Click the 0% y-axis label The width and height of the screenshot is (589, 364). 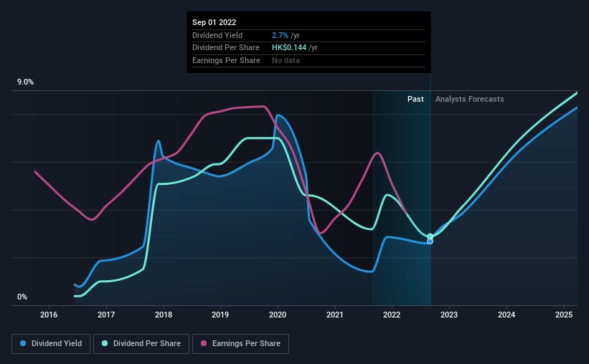[x=22, y=297]
